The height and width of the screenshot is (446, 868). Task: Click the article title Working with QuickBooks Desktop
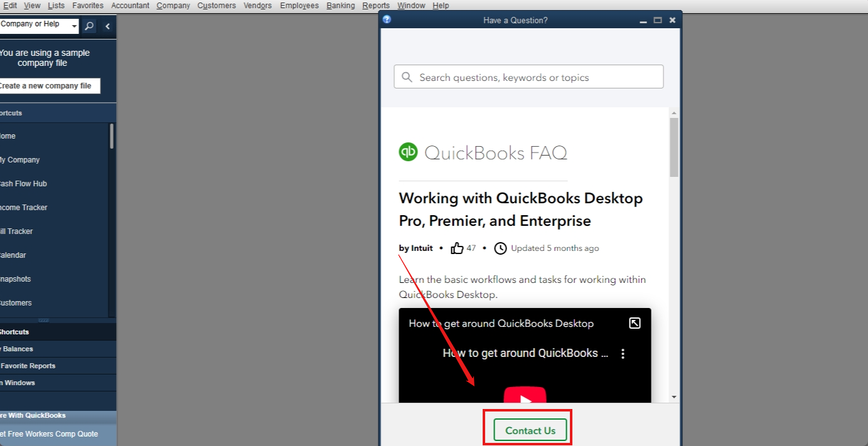[521, 210]
